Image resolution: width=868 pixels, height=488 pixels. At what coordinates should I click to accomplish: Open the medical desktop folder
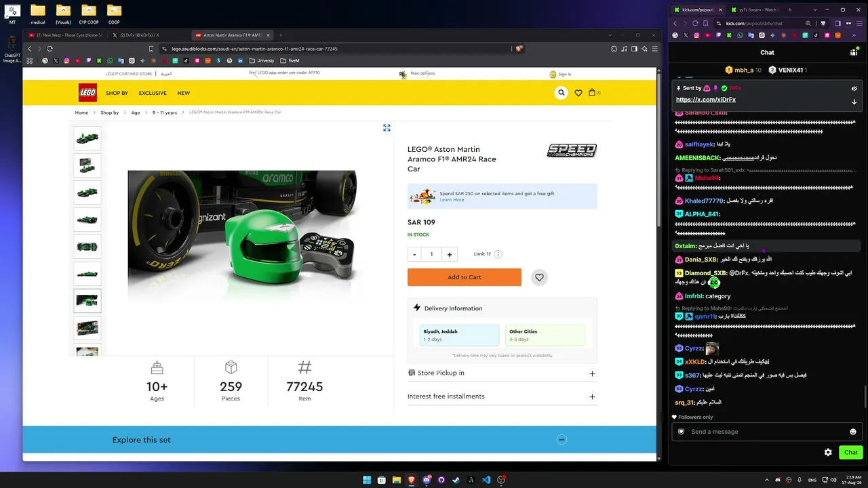[38, 14]
